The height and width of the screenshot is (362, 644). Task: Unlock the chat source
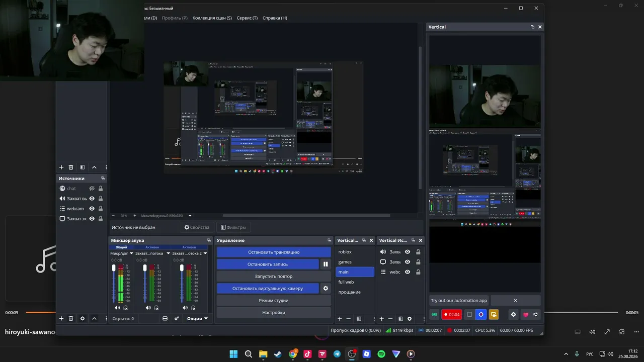(101, 189)
